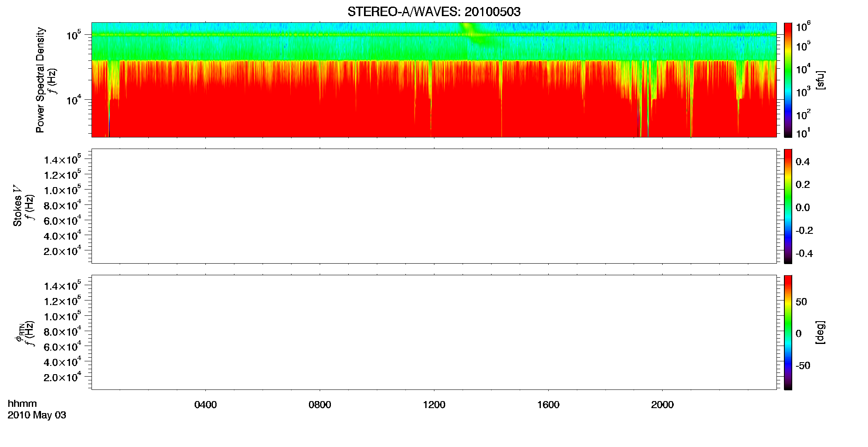
Task: Click the 10^4 tick on the top panel axis
Action: pyautogui.click(x=73, y=99)
